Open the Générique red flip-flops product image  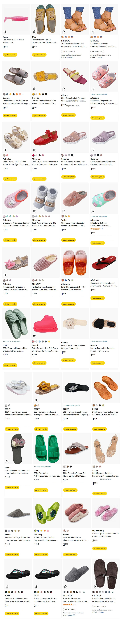coord(104,262)
